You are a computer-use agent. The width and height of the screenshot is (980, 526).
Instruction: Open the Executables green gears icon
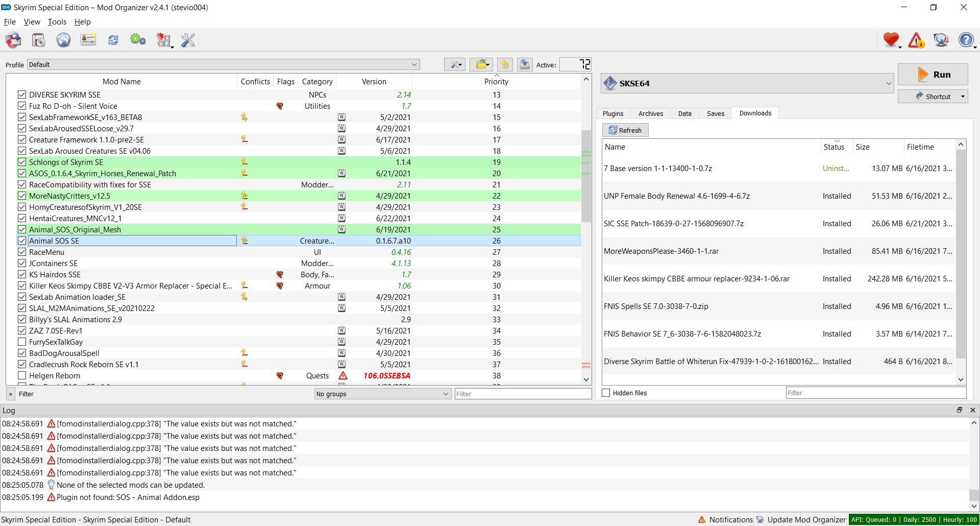point(138,40)
